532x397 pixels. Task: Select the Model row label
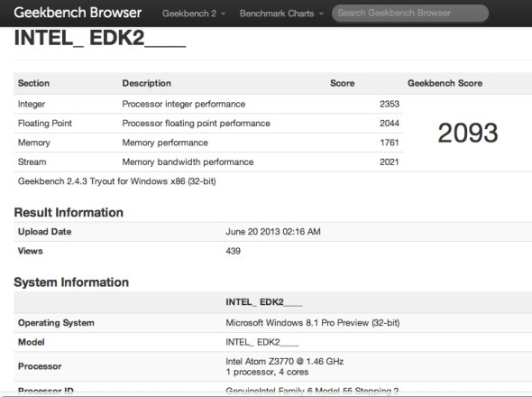32,342
